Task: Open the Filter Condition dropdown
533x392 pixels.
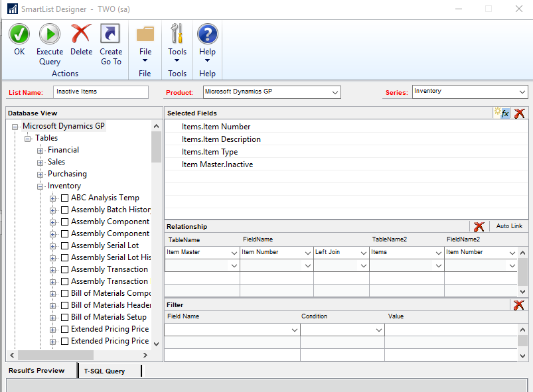Action: pos(378,330)
